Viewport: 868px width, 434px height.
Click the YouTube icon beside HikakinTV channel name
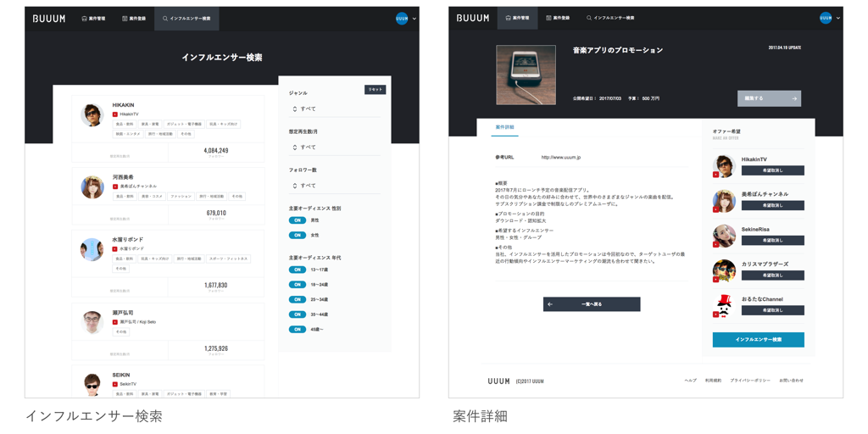(115, 114)
